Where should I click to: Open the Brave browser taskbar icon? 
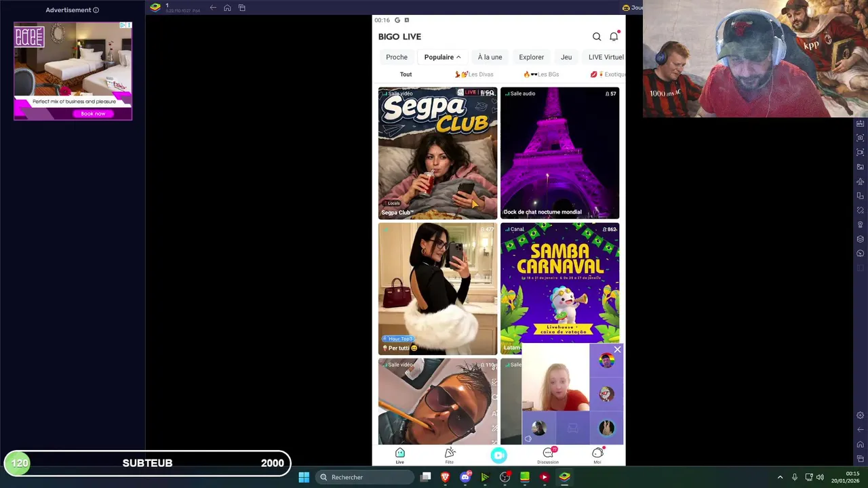click(x=446, y=477)
